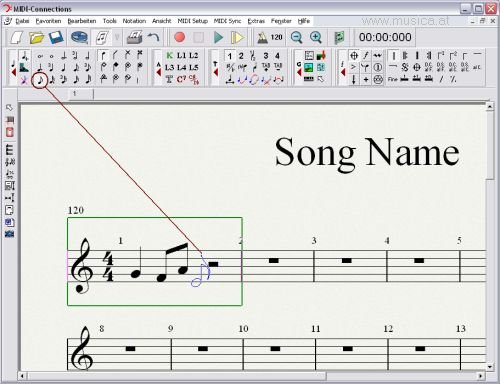Select the pointer tool in left sidebar

click(9, 107)
